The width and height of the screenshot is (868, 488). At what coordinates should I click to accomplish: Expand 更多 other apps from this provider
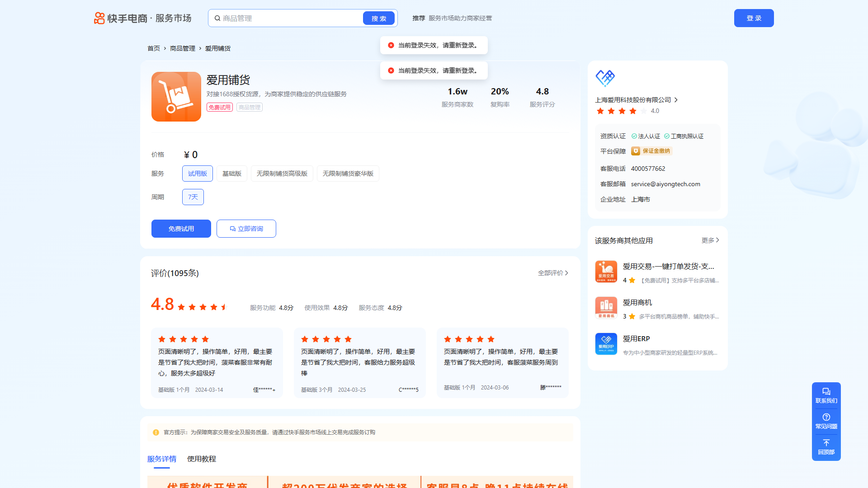(x=710, y=240)
